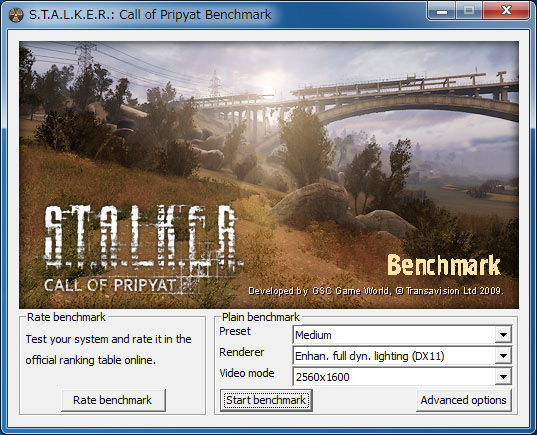Viewport: 537px width, 435px height.
Task: Click the window title bar text
Action: 150,15
